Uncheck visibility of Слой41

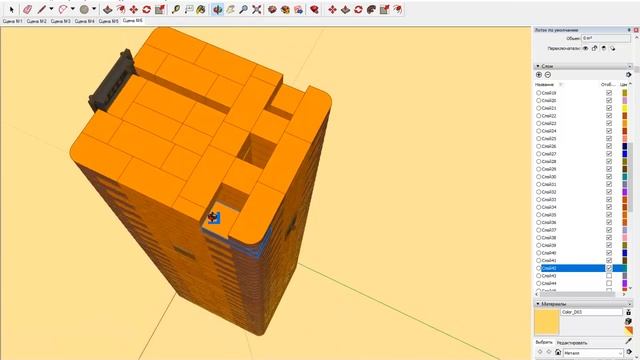click(609, 260)
